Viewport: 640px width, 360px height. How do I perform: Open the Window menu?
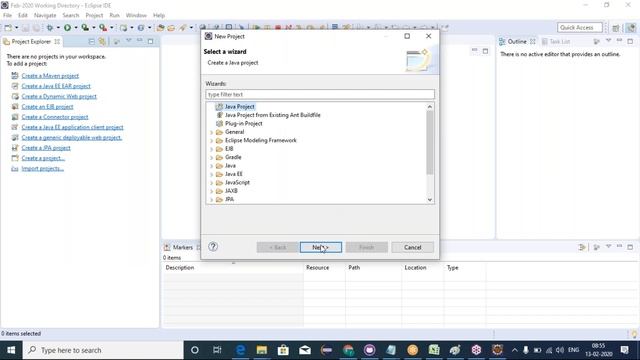click(x=136, y=15)
